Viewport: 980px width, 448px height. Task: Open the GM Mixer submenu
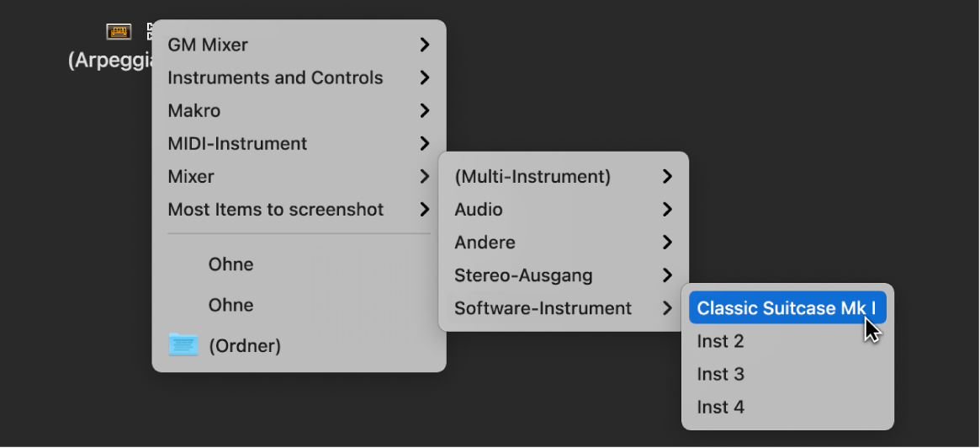click(x=208, y=45)
